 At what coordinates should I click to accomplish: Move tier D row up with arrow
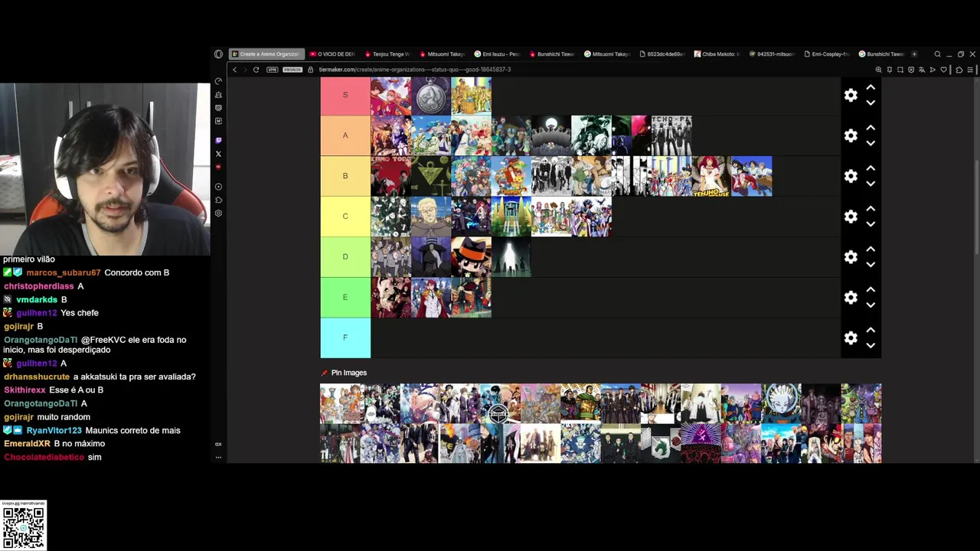[x=871, y=249]
